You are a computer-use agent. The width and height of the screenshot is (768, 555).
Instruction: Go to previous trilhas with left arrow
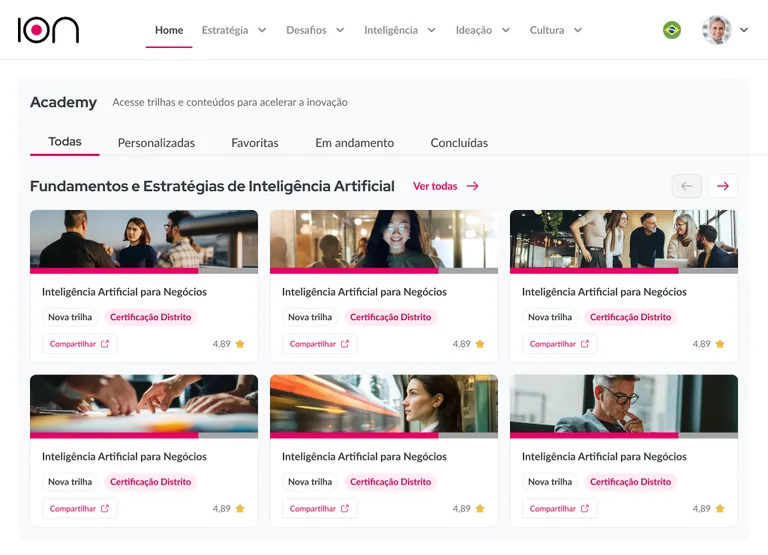coord(687,186)
